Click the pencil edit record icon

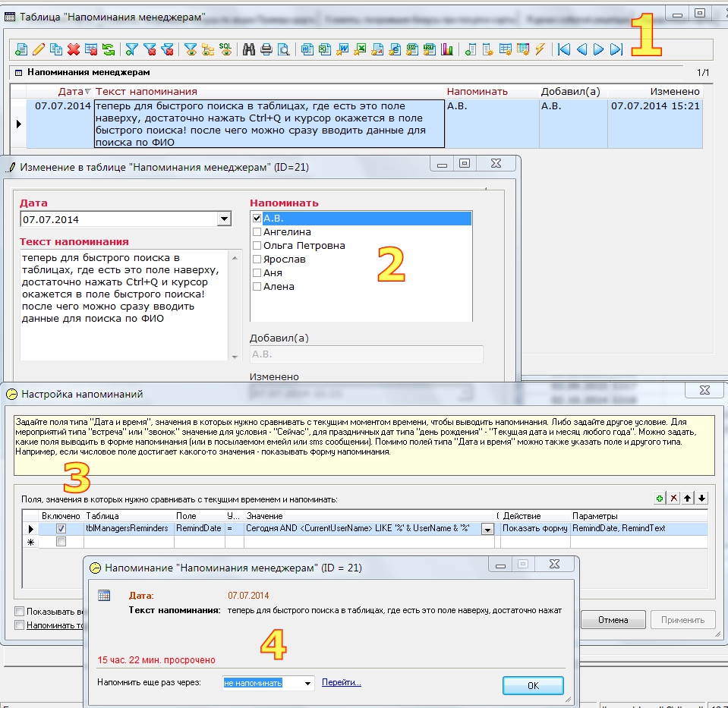click(39, 49)
